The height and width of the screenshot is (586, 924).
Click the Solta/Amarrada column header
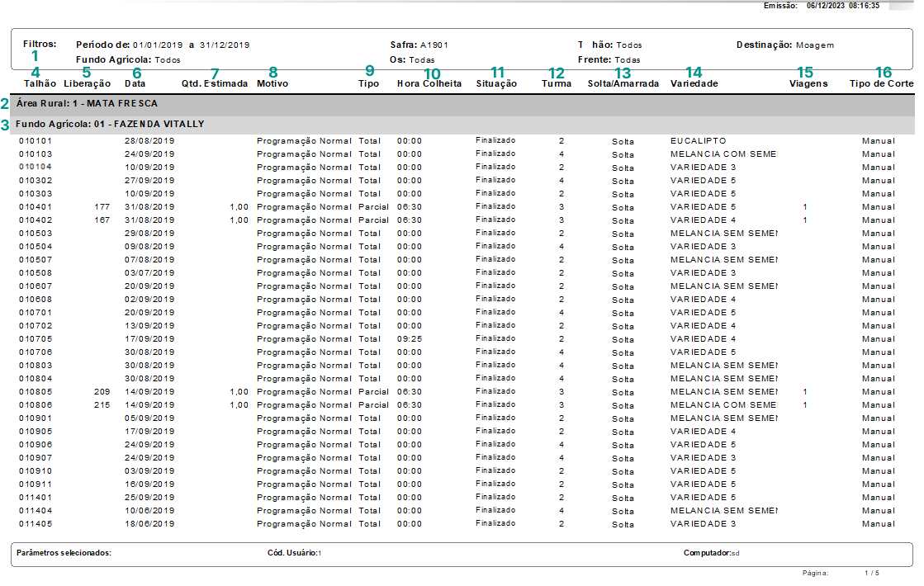coord(623,83)
